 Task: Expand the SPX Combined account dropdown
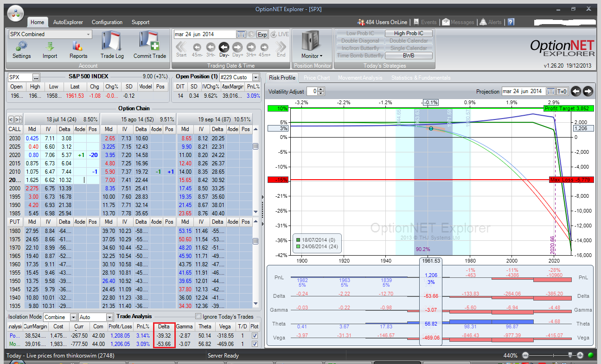[x=88, y=34]
